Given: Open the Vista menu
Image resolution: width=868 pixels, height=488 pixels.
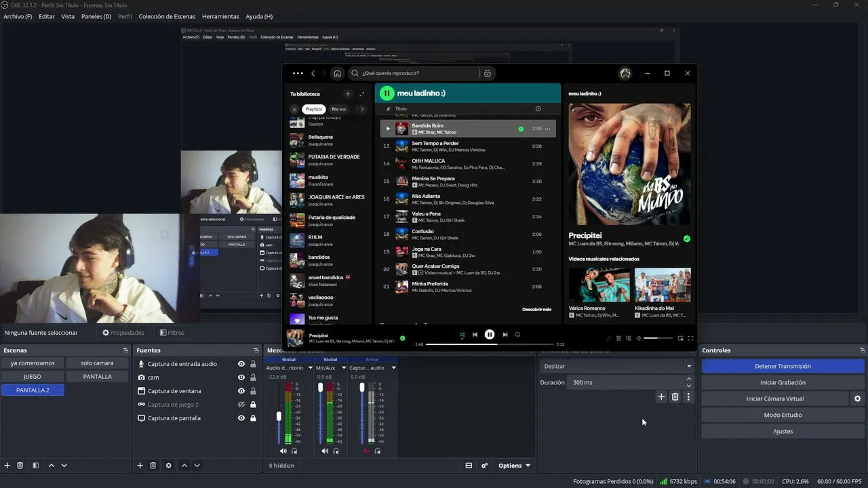Looking at the screenshot, I should point(68,16).
